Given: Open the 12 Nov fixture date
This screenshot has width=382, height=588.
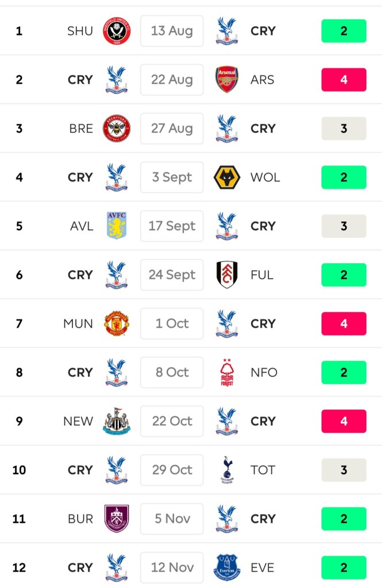Looking at the screenshot, I should [172, 567].
